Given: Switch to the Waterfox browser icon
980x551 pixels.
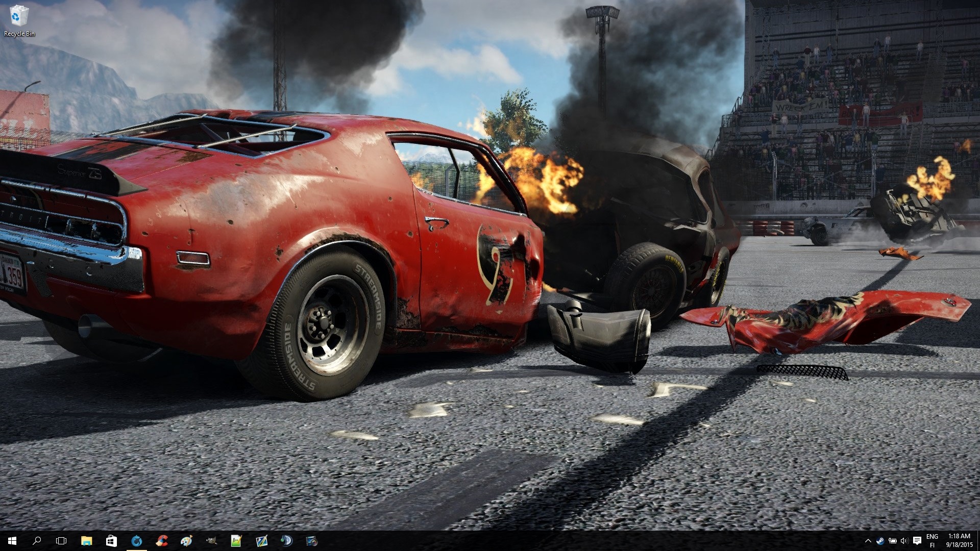Looking at the screenshot, I should point(136,541).
